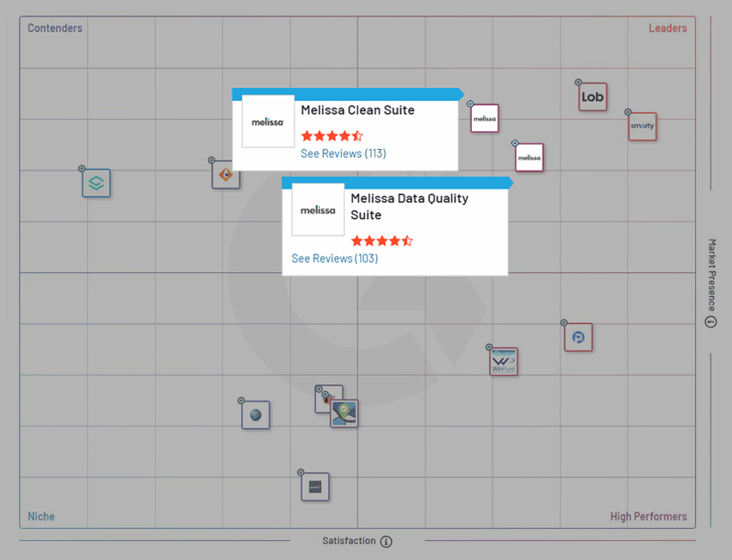732x560 pixels.
Task: Click the Niche quadrant label
Action: point(41,517)
